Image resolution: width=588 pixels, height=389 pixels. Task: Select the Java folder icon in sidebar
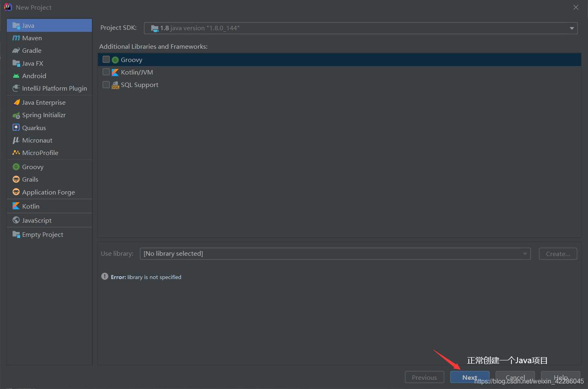pyautogui.click(x=16, y=25)
